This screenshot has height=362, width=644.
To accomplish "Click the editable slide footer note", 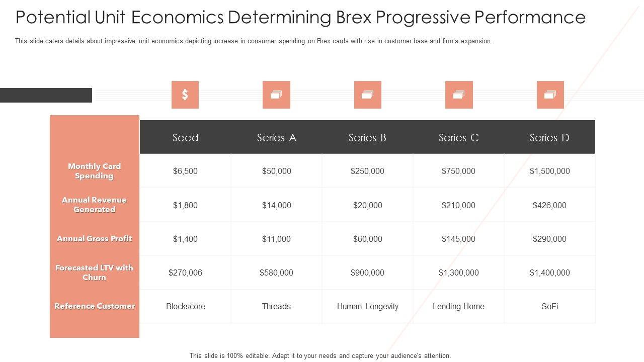I will [320, 355].
